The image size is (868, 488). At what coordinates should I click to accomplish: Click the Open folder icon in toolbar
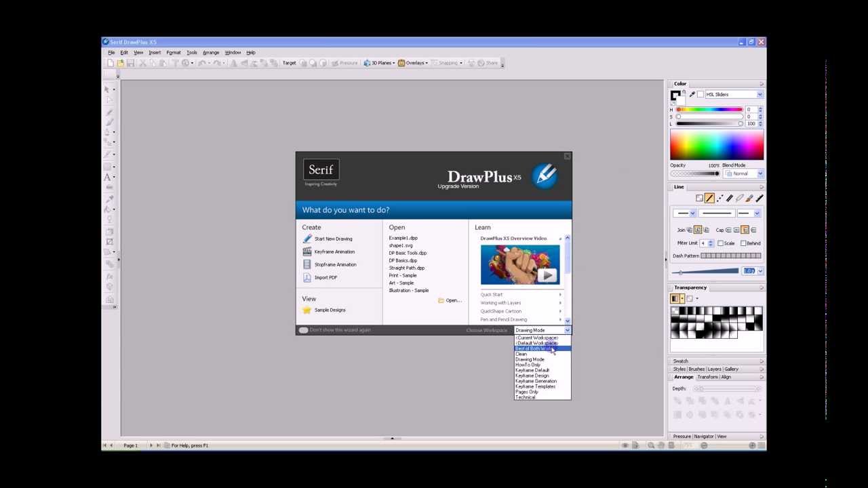click(x=121, y=63)
